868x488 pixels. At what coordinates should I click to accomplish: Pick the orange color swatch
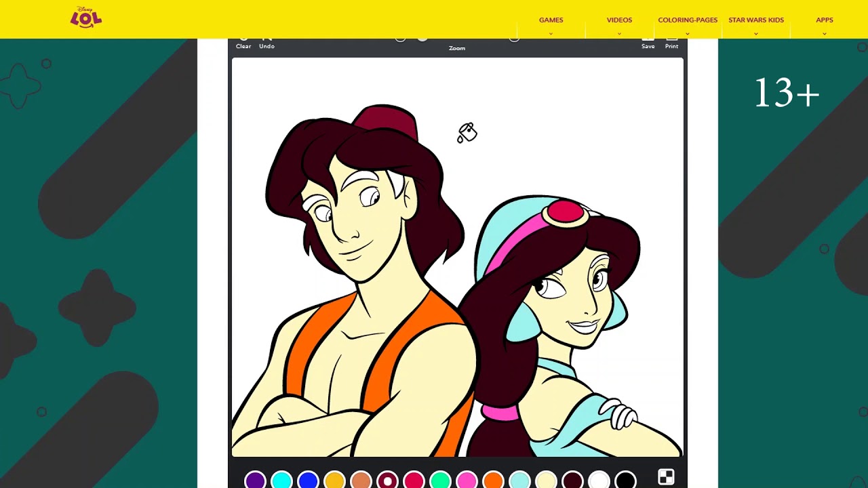(x=493, y=481)
